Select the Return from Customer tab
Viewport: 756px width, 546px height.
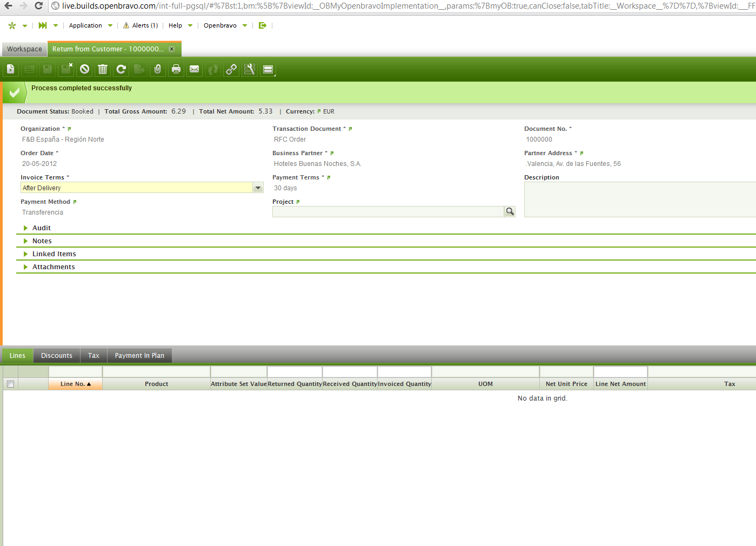pos(108,49)
